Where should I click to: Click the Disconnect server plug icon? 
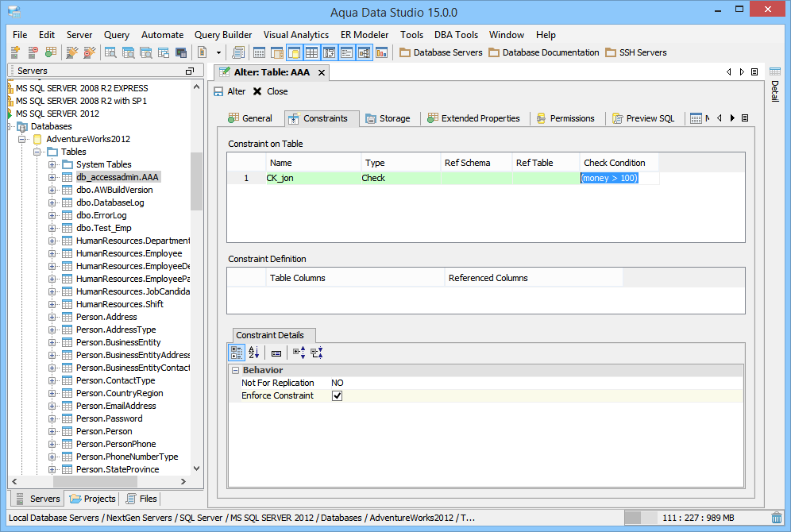tap(89, 52)
